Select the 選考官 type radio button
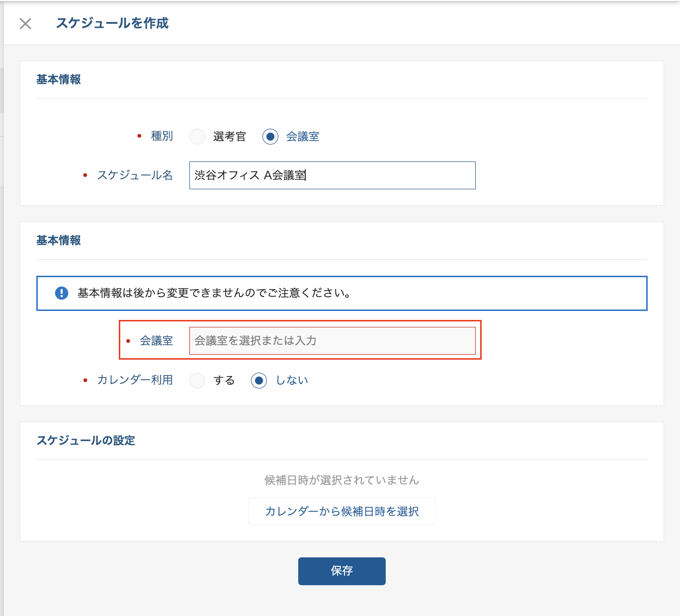Image resolution: width=680 pixels, height=616 pixels. coord(197,137)
